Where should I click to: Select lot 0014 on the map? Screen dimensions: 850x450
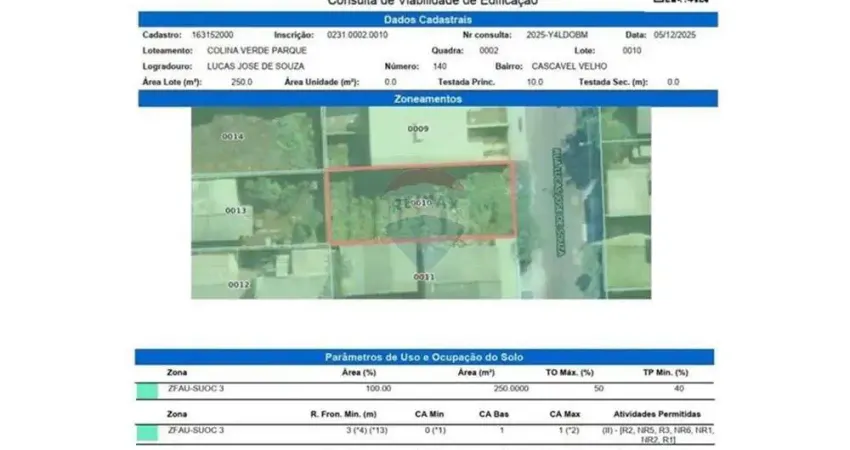233,136
